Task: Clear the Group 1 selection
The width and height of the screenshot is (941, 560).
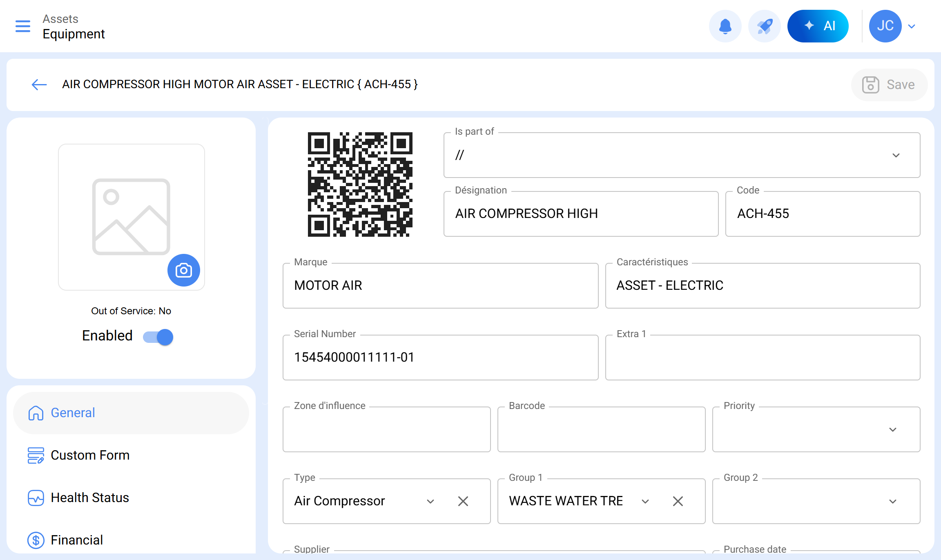Action: point(678,501)
